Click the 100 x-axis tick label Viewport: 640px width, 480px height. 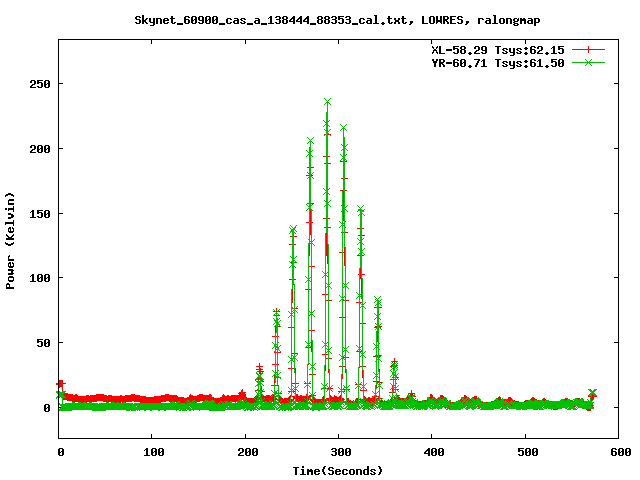pos(153,452)
